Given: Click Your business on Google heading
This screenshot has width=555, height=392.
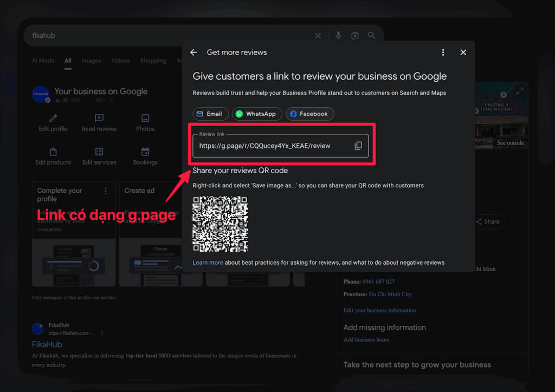Looking at the screenshot, I should click(101, 92).
